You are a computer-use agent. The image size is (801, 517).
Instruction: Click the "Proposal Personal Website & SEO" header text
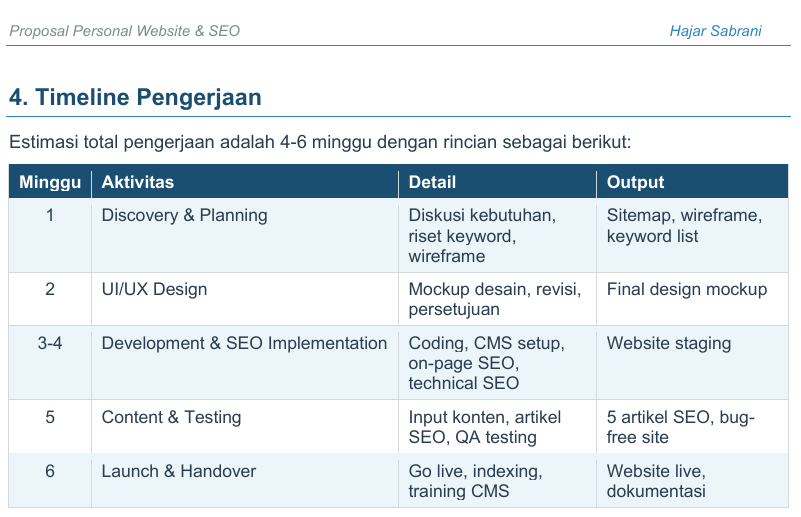tap(125, 31)
